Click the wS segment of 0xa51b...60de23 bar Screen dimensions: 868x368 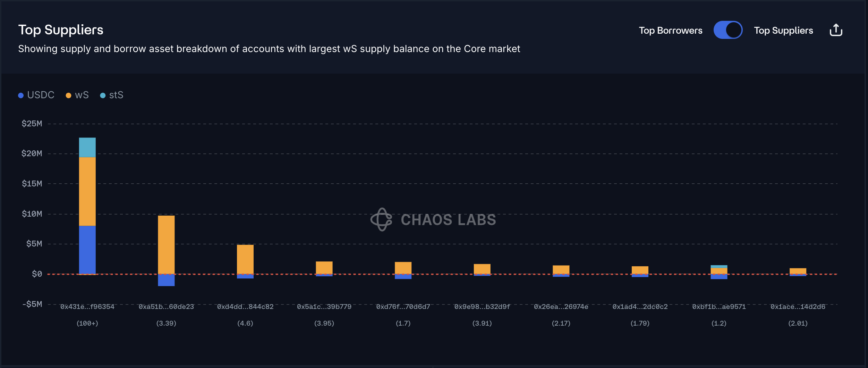pyautogui.click(x=166, y=245)
